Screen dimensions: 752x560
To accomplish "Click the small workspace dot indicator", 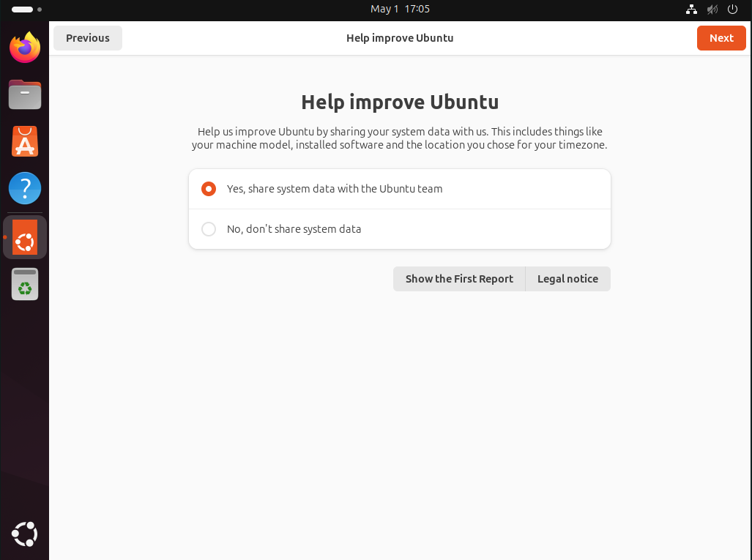I will pos(40,10).
